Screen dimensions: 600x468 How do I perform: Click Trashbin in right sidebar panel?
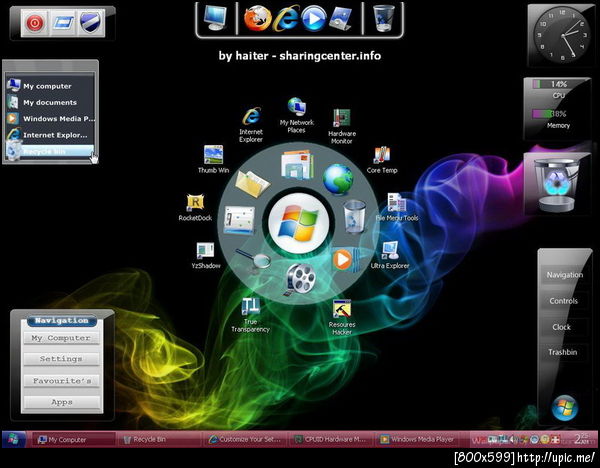pos(562,352)
